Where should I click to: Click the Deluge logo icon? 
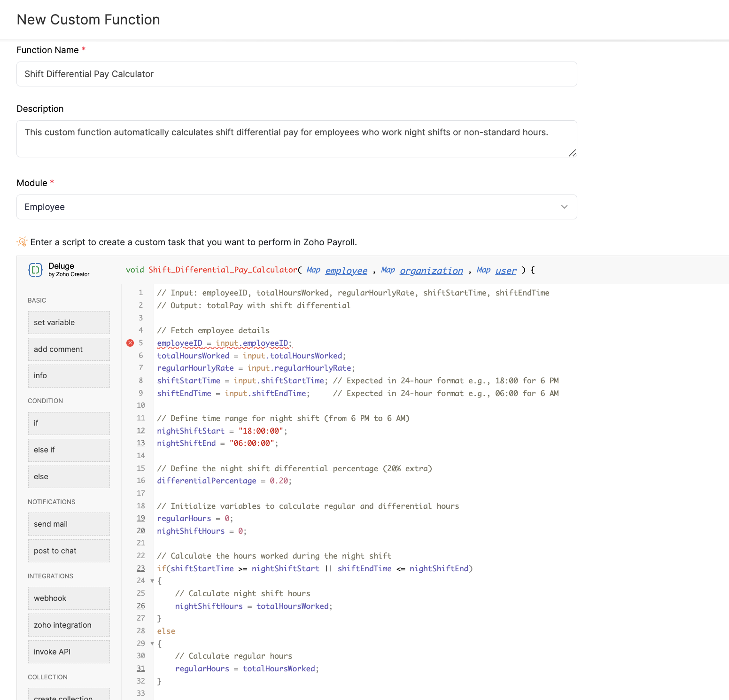[35, 270]
